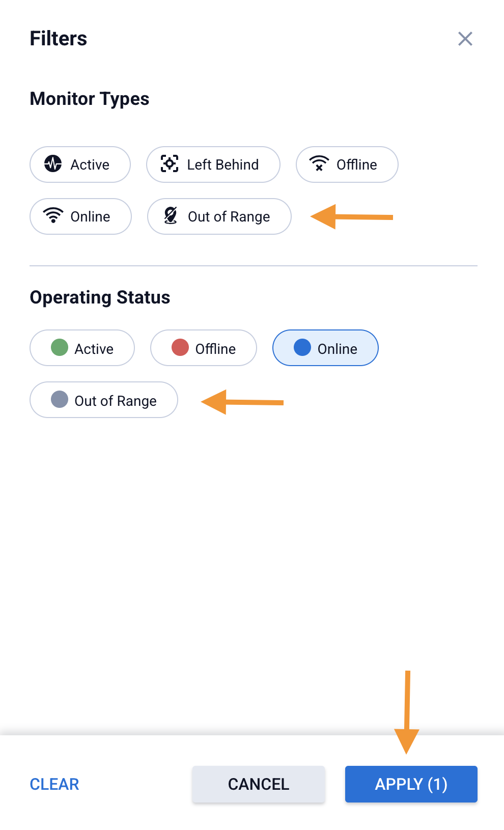Click the red dot in Offline operating status
This screenshot has height=830, width=504.
[180, 348]
